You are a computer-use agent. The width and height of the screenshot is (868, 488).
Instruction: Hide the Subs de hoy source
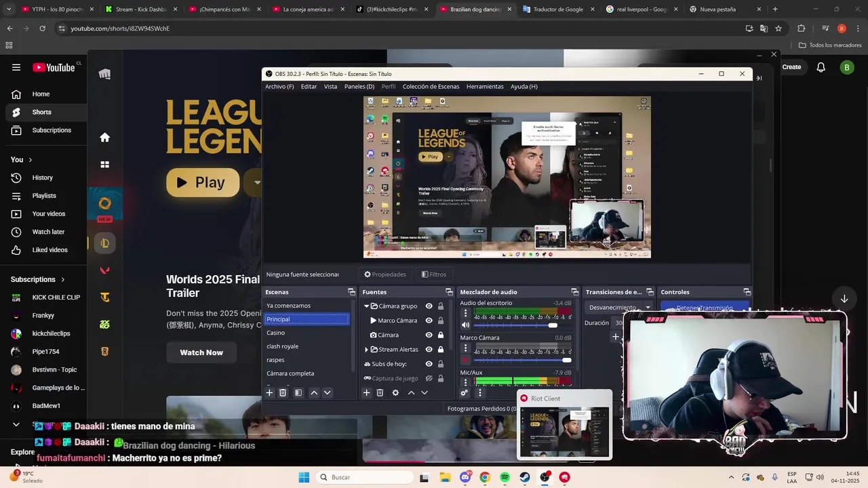429,364
